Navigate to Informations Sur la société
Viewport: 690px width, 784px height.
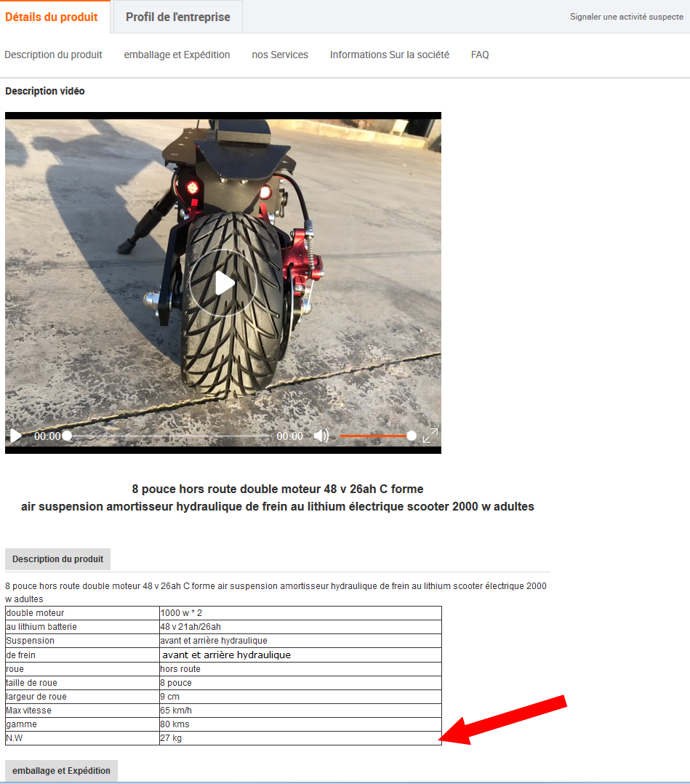[390, 55]
